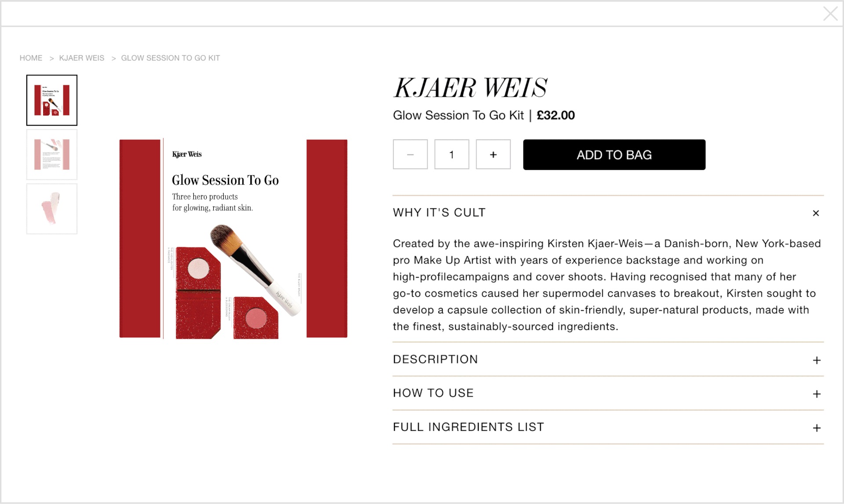Click the plus icon beside Full Ingredients List

(x=817, y=428)
